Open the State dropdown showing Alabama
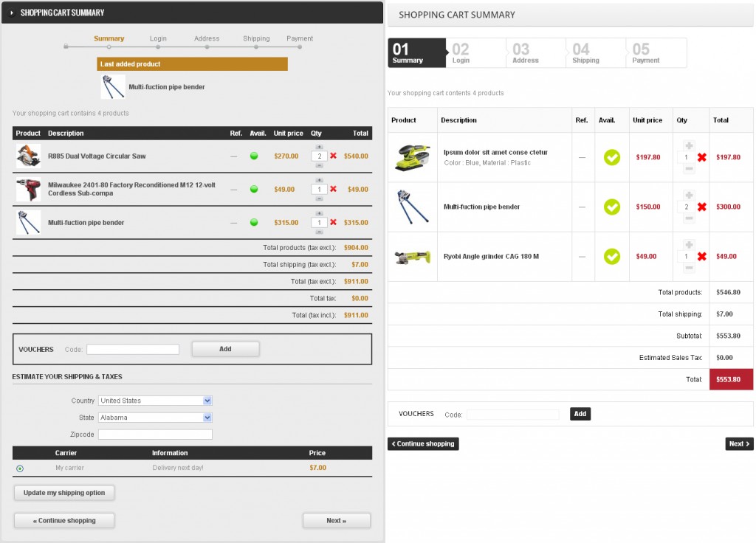756x543 pixels. pyautogui.click(x=155, y=418)
